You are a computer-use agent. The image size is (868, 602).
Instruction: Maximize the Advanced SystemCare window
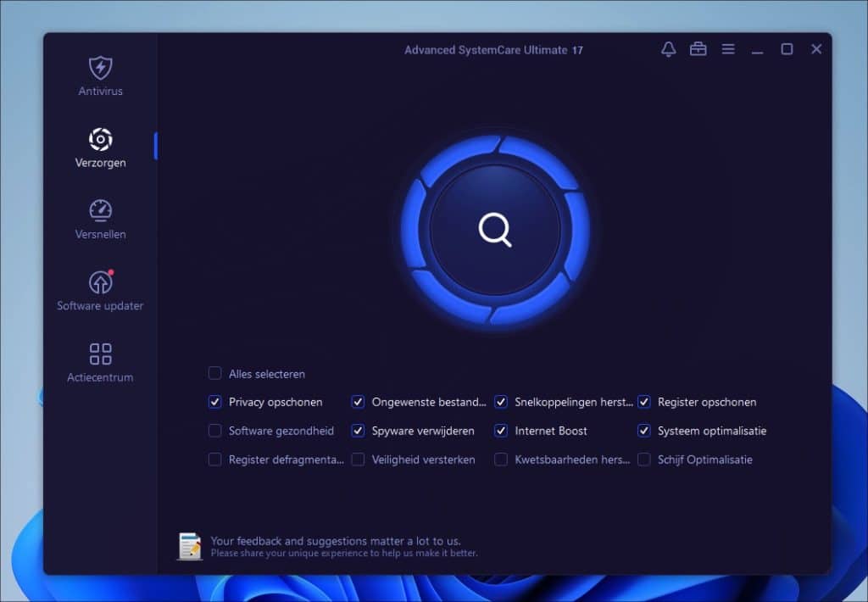[x=787, y=49]
